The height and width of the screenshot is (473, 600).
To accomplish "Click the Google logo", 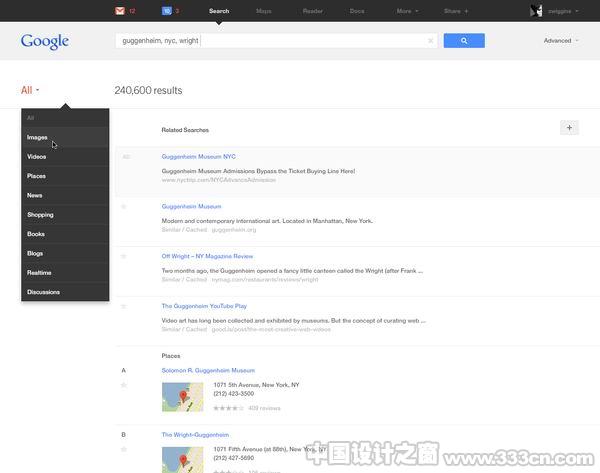I will [x=45, y=41].
